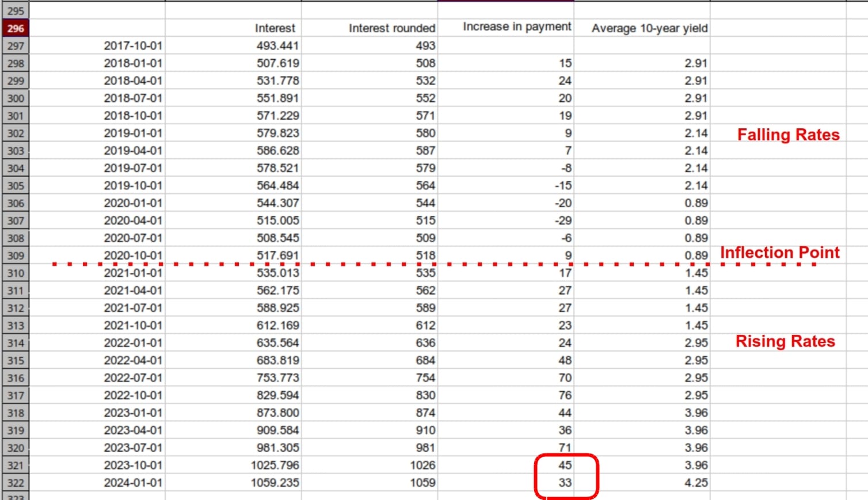The height and width of the screenshot is (500, 868).
Task: Select date cell 2018-01-01
Action: pos(97,63)
